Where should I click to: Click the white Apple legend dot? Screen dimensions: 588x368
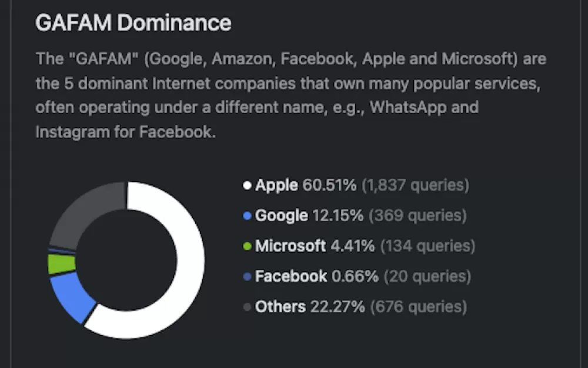click(247, 185)
